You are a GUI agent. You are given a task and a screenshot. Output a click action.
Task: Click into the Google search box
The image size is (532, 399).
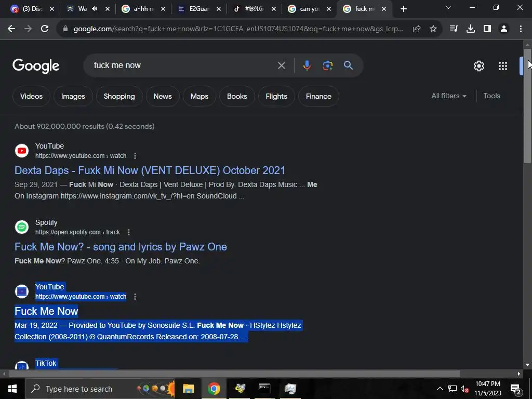(x=183, y=65)
